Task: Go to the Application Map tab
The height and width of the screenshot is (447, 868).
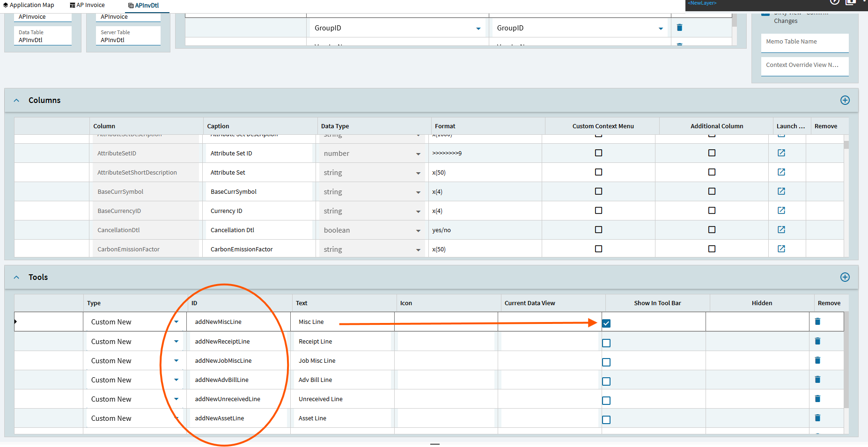Action: click(29, 5)
